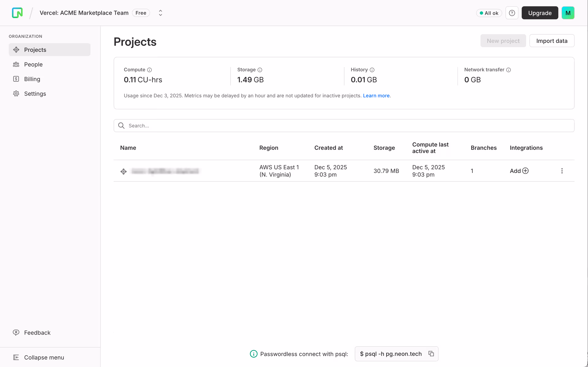The image size is (588, 367).
Task: Open the People section in the sidebar
Action: (x=33, y=64)
